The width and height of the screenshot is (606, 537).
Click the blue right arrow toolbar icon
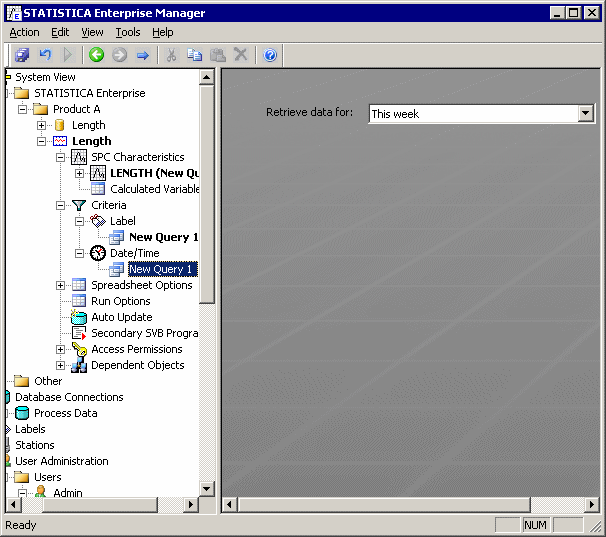click(x=142, y=55)
